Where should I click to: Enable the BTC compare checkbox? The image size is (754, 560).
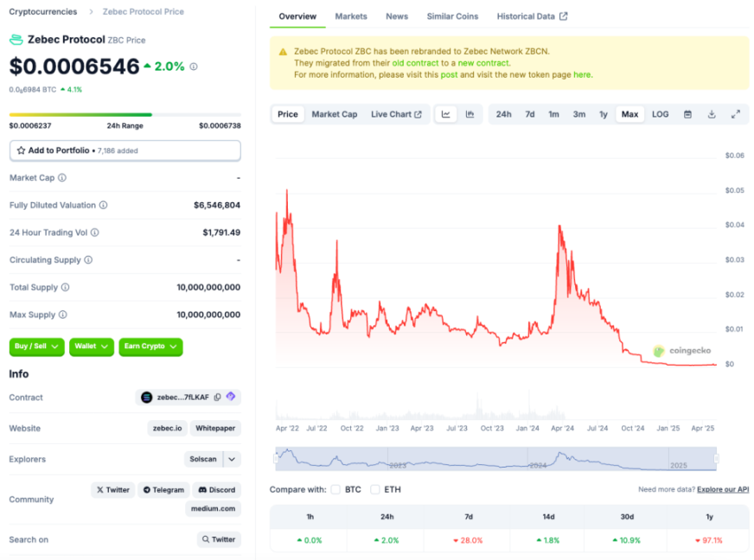[335, 489]
